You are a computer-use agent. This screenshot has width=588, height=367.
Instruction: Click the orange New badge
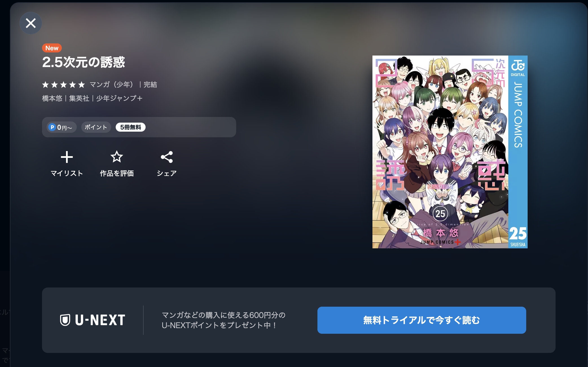point(52,48)
